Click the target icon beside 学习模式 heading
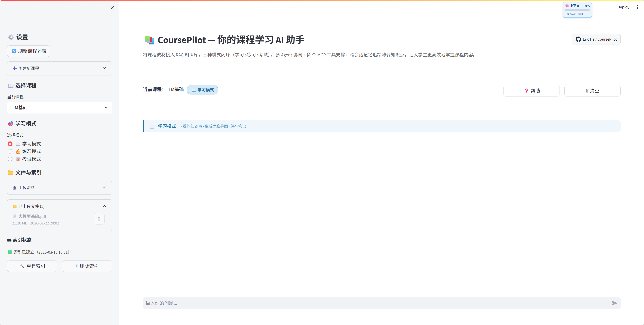This screenshot has width=644, height=325. [10, 124]
